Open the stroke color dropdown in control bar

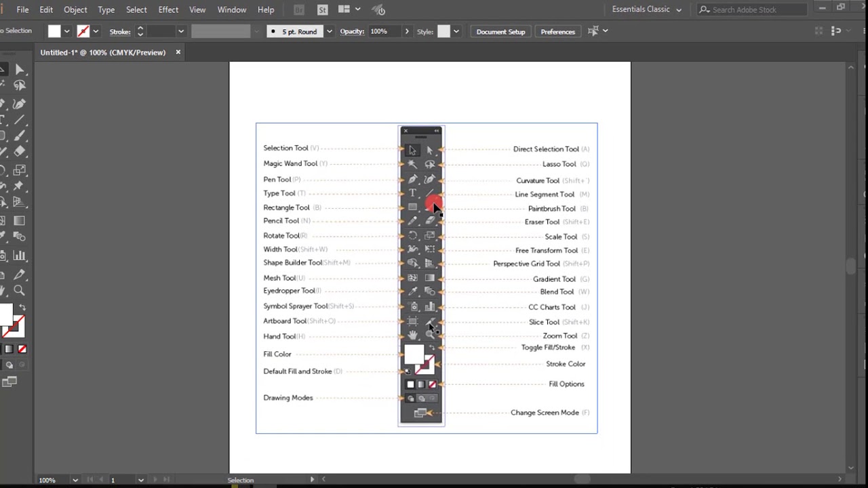click(x=96, y=31)
